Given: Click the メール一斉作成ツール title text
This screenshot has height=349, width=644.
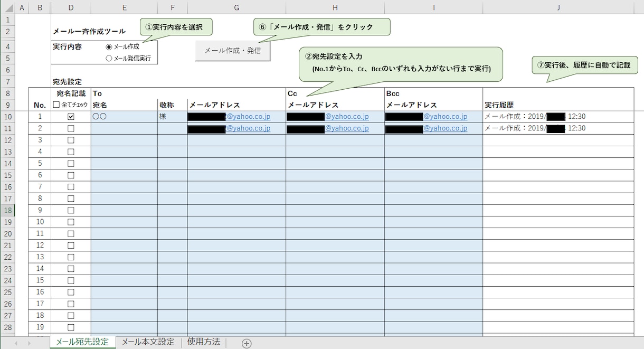Looking at the screenshot, I should 89,32.
